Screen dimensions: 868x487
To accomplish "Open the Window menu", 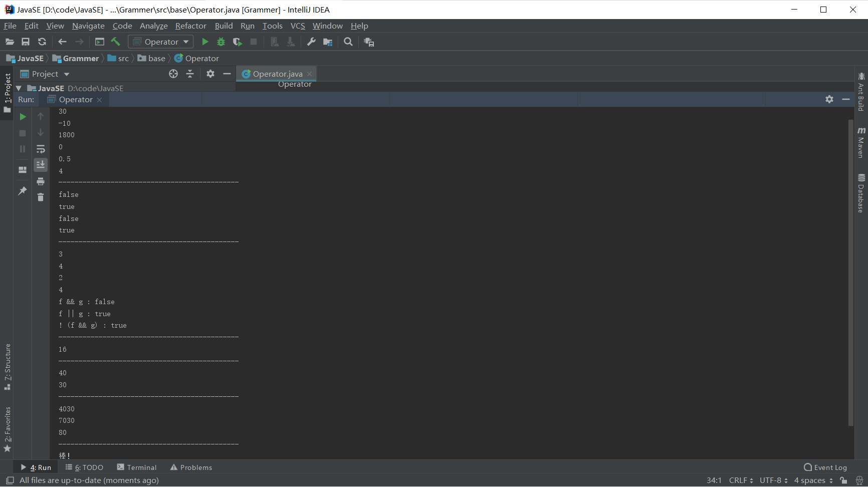I will (x=328, y=26).
